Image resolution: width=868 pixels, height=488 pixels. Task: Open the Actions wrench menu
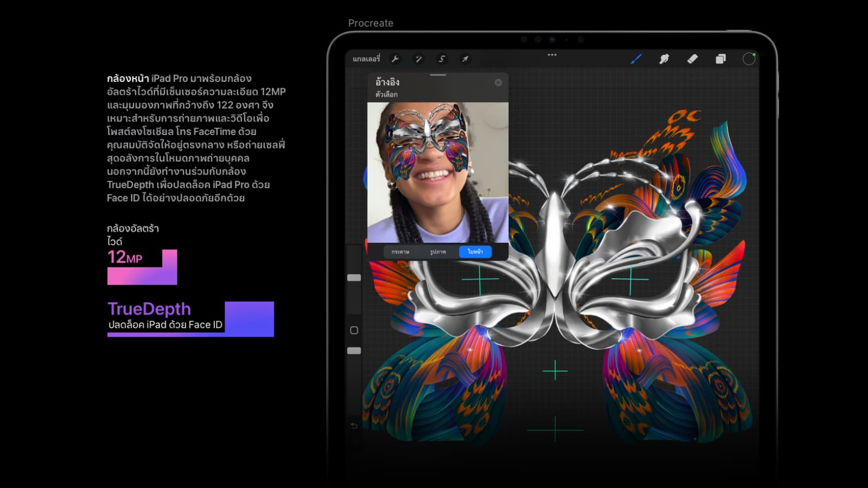[x=395, y=59]
